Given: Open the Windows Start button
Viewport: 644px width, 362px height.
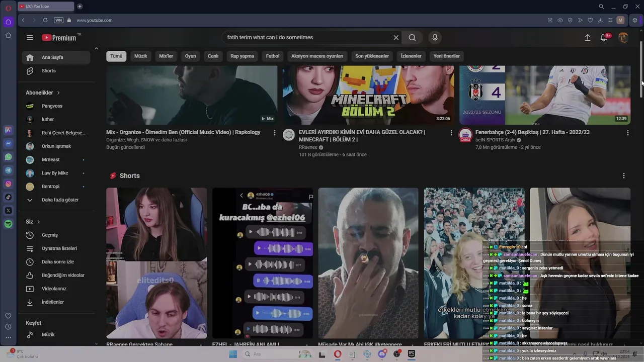Looking at the screenshot, I should (233, 354).
